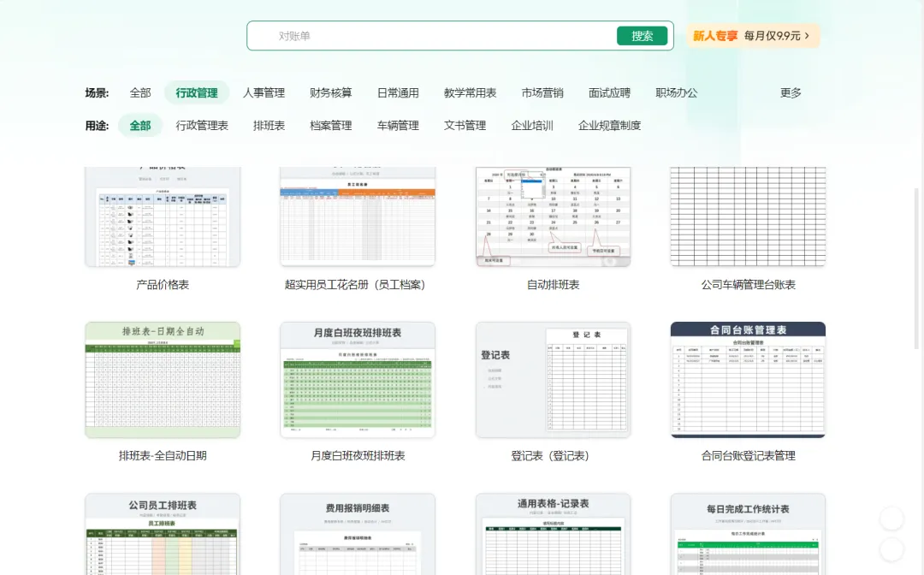924x575 pixels.
Task: Click the green 搜索 button
Action: click(642, 36)
